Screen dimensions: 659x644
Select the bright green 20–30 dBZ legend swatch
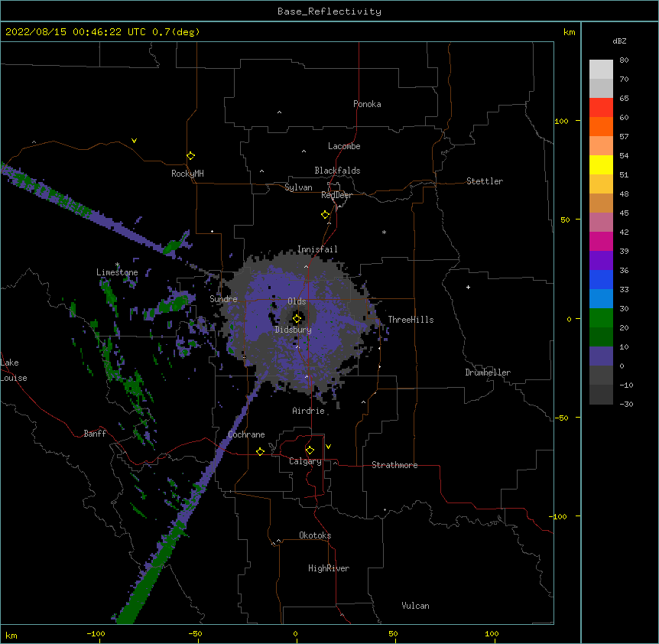click(601, 318)
